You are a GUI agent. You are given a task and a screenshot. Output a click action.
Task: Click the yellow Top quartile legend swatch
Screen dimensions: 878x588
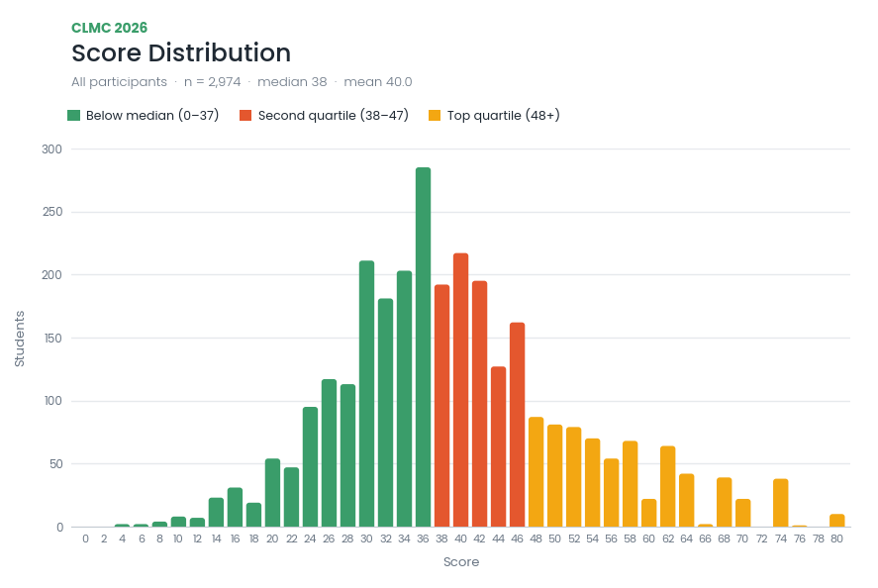pyautogui.click(x=435, y=116)
